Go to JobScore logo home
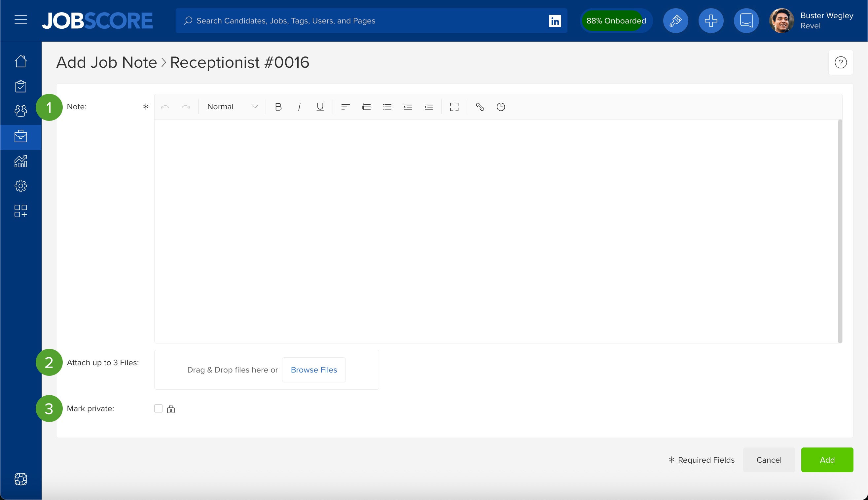 click(97, 20)
